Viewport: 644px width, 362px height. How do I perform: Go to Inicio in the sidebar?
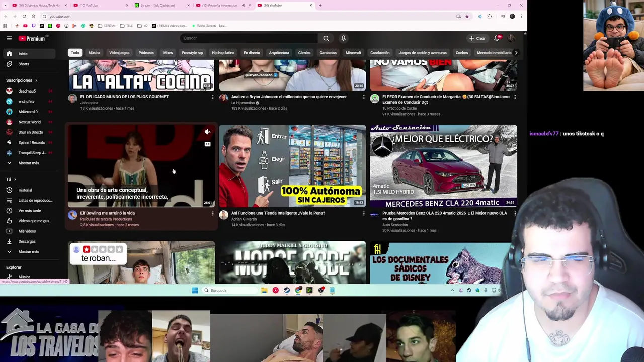click(30, 54)
